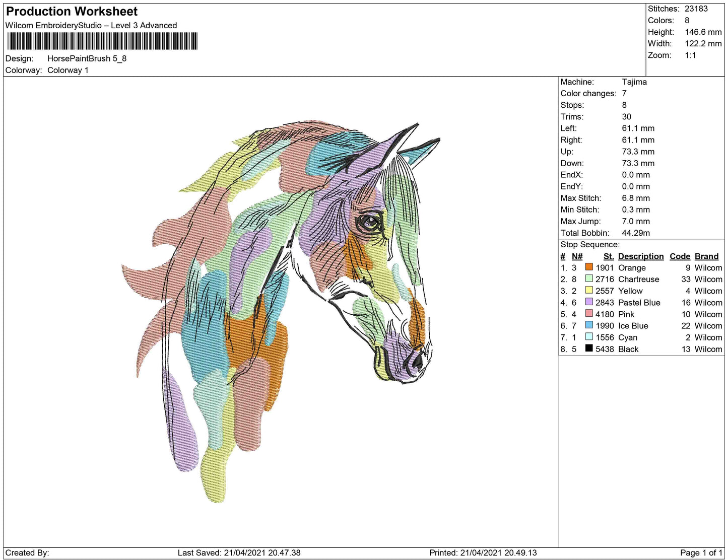
Task: Select the Ice Blue thread swatch
Action: pyautogui.click(x=588, y=325)
